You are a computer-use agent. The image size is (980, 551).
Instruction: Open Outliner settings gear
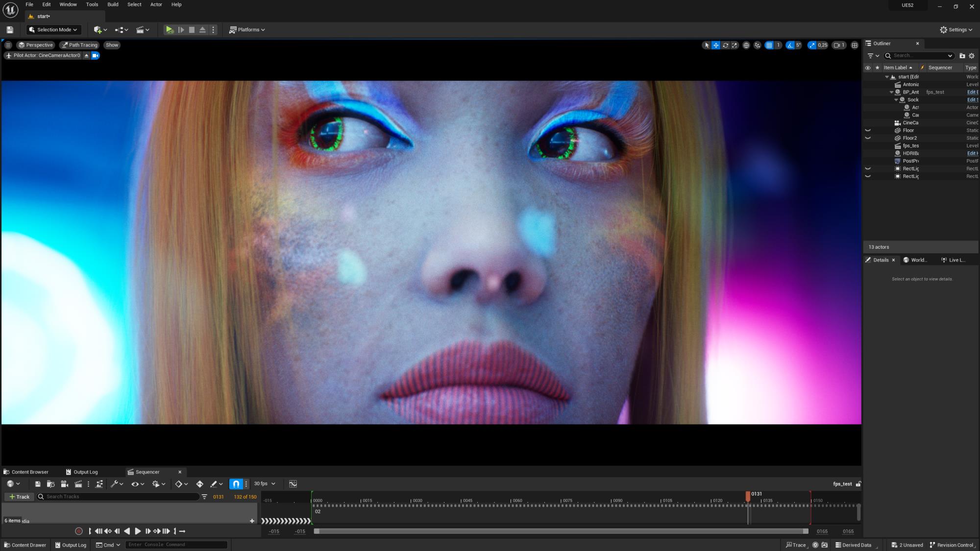pos(972,56)
